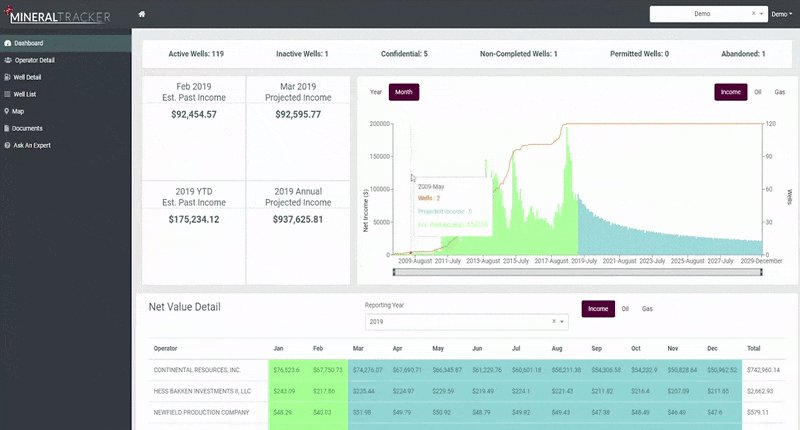Select Oil for the chart
This screenshot has width=800, height=430.
[x=758, y=92]
